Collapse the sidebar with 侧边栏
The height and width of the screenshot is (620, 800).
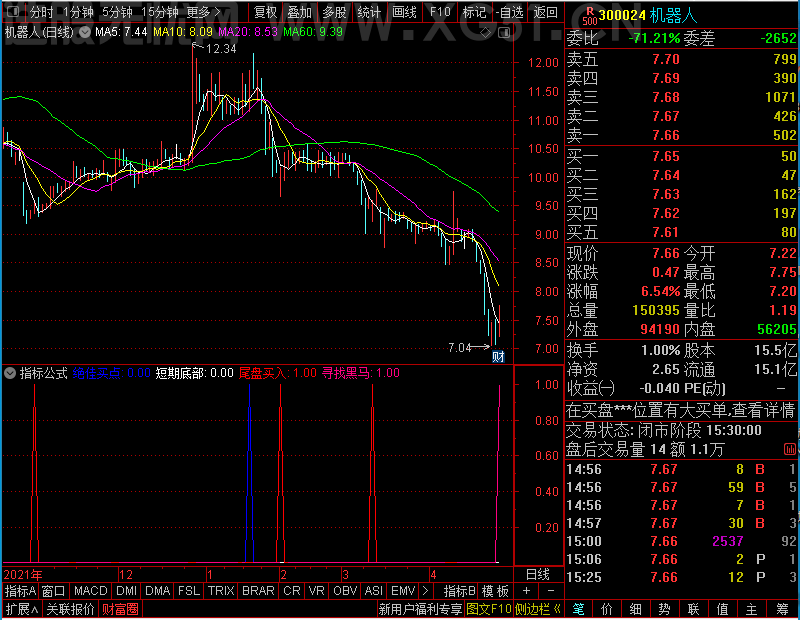[x=538, y=609]
